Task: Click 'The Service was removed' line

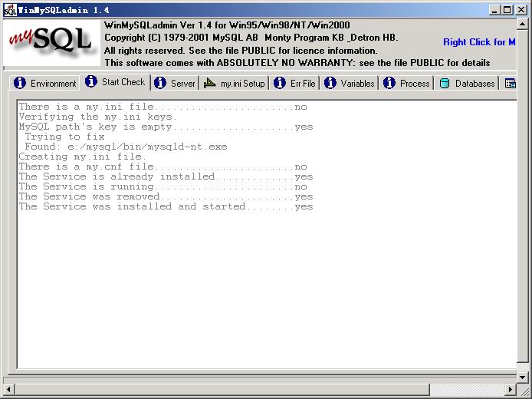Action: click(x=166, y=196)
